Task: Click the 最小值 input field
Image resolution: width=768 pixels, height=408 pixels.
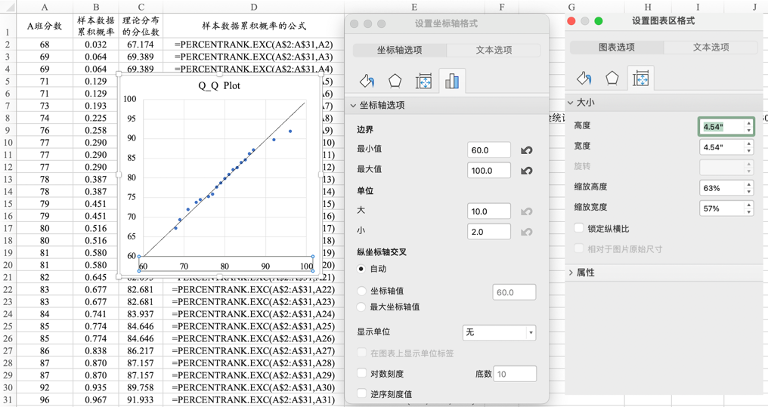Action: pyautogui.click(x=492, y=149)
